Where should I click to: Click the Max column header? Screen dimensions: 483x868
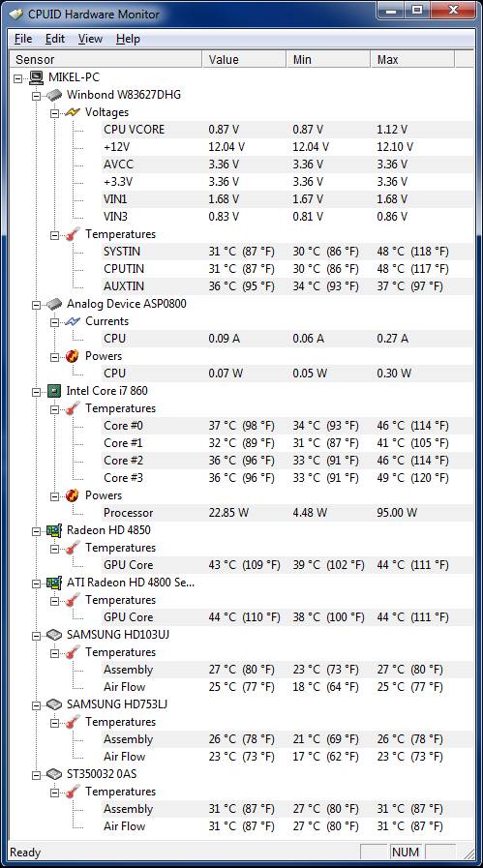[413, 59]
